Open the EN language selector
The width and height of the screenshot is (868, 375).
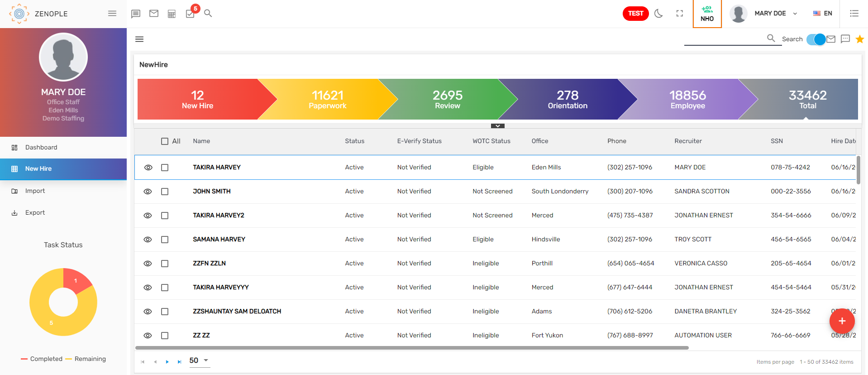pos(823,14)
